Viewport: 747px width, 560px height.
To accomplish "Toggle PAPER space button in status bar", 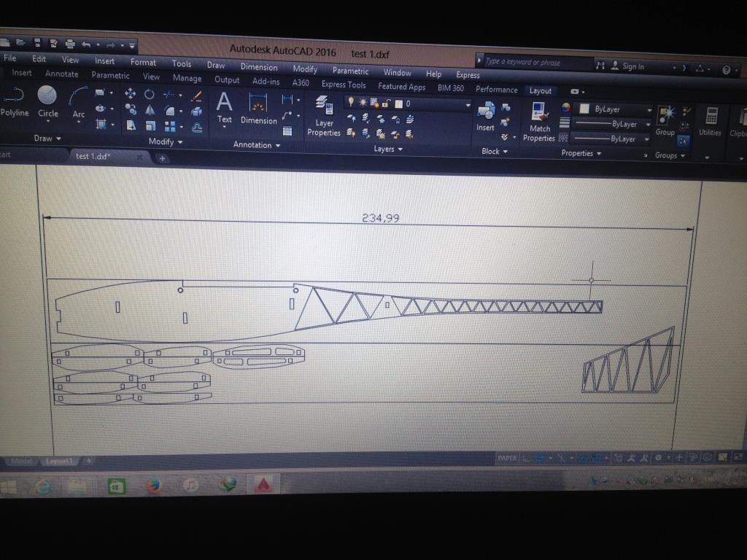I will click(507, 458).
